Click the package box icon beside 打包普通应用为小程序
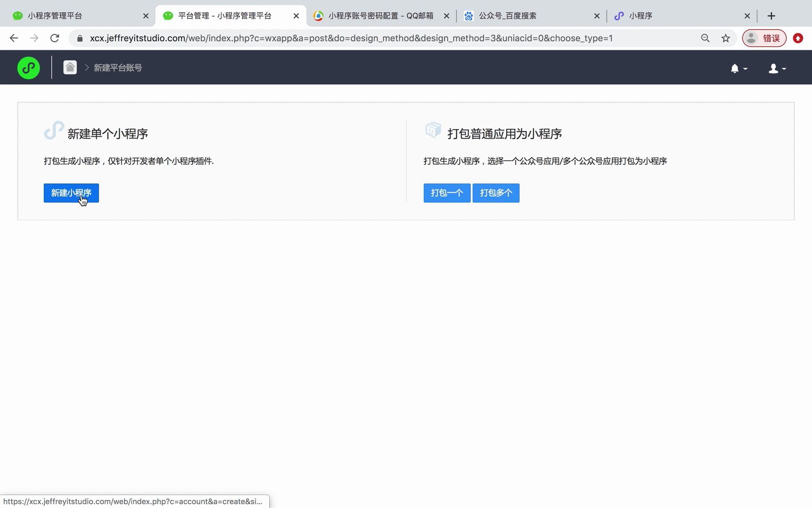Viewport: 812px width, 508px height. pos(433,130)
